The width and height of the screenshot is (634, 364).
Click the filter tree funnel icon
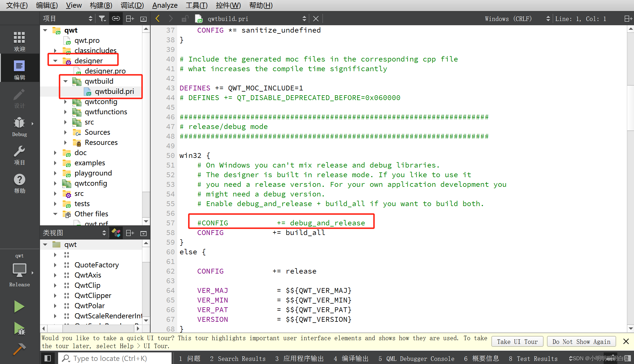click(102, 19)
